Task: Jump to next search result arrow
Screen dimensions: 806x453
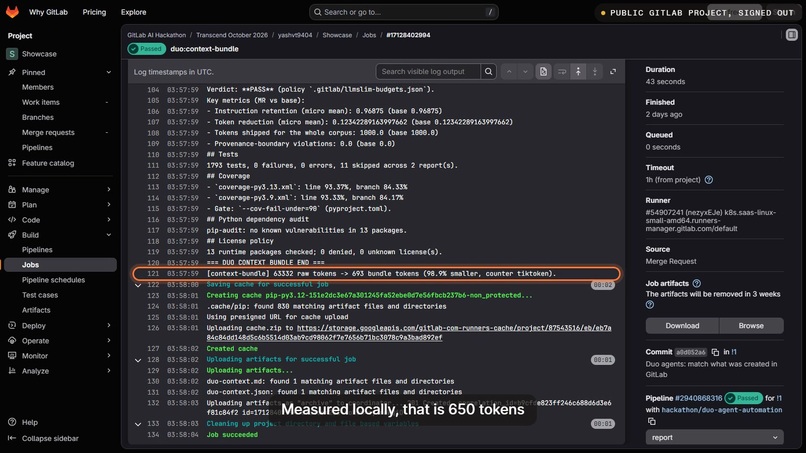Action: (525, 71)
